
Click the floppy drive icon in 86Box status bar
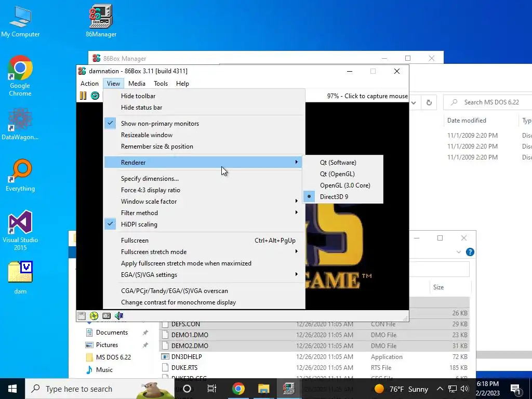pyautogui.click(x=82, y=316)
